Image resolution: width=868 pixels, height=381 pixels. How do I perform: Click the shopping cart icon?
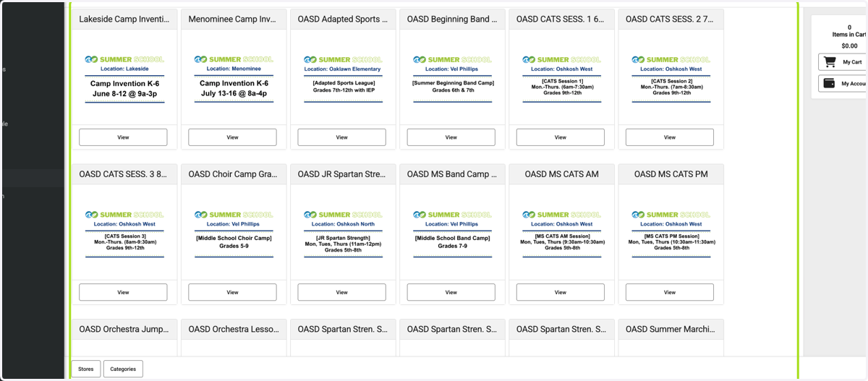830,62
